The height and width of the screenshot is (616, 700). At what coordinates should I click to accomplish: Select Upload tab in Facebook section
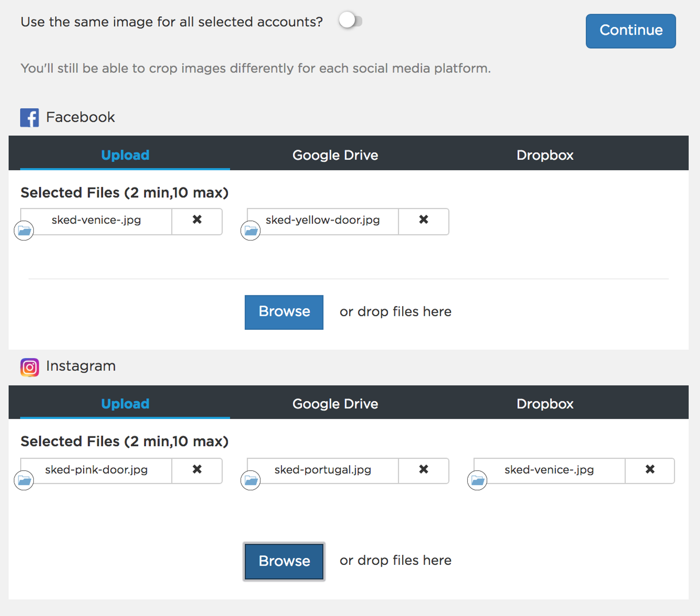point(125,155)
